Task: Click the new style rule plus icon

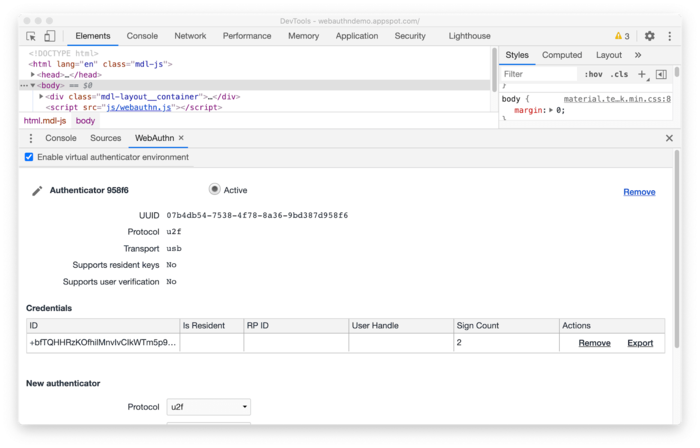Action: click(642, 74)
